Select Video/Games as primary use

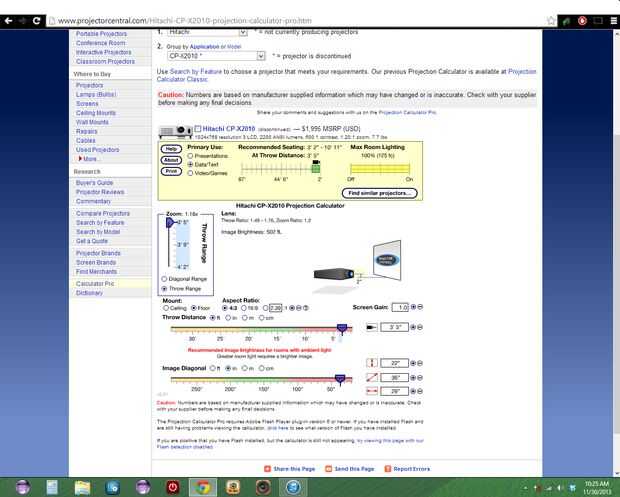(x=191, y=173)
